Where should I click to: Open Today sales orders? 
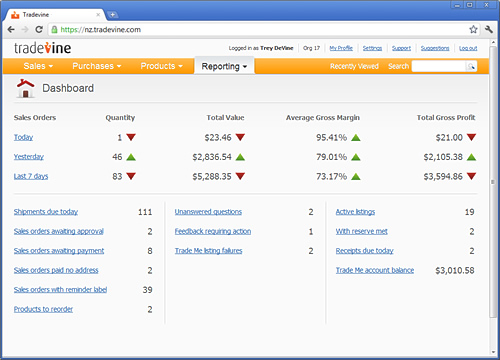[23, 137]
